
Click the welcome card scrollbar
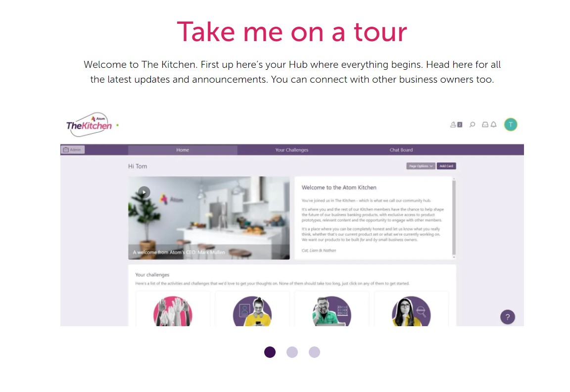[453, 217]
